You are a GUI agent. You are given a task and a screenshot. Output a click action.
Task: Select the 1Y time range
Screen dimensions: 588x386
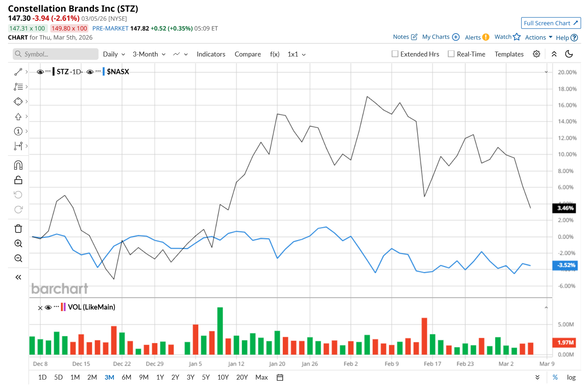click(x=160, y=377)
